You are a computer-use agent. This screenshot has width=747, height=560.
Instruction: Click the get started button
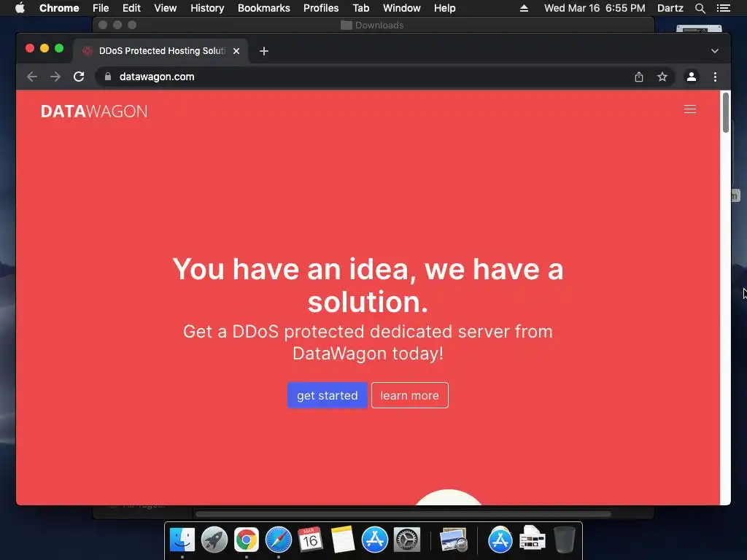(328, 395)
